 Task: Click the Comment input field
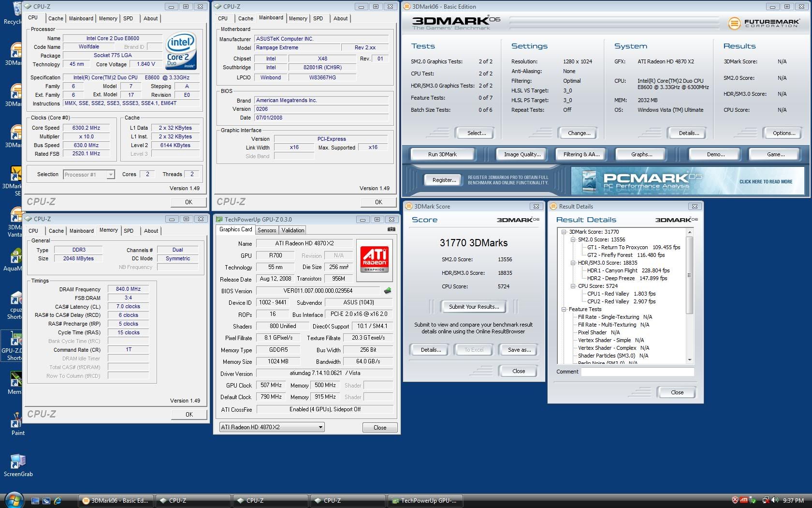[637, 372]
